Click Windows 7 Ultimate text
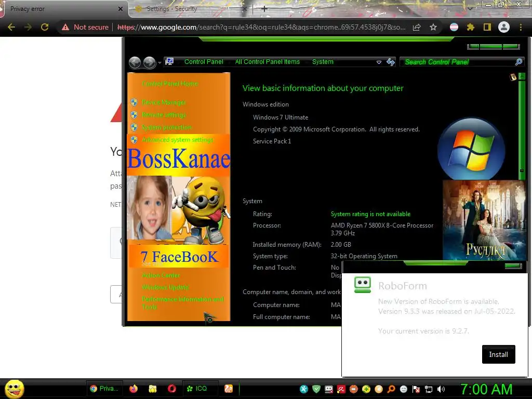532x399 pixels. click(x=281, y=117)
